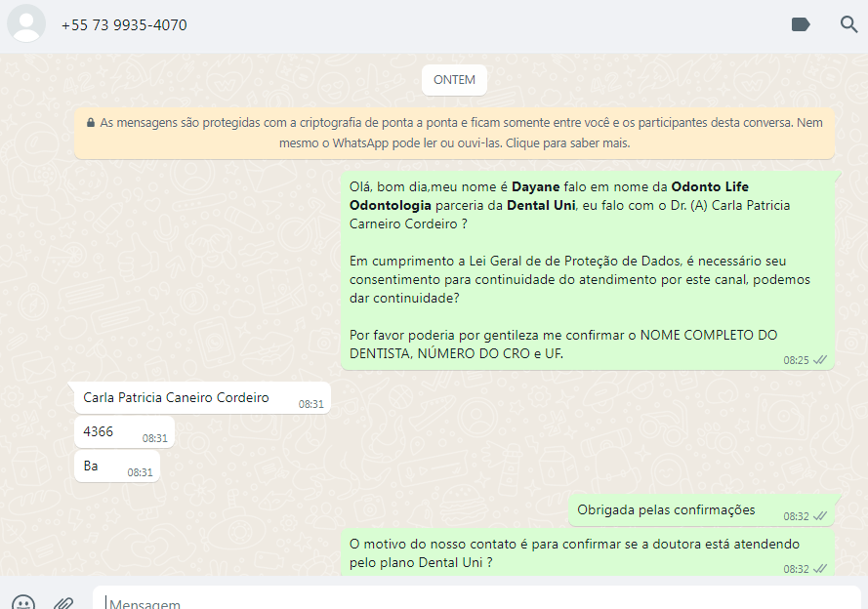Open the encryption notice 'Clique para saber mais'
Image resolution: width=868 pixels, height=609 pixels.
click(454, 133)
